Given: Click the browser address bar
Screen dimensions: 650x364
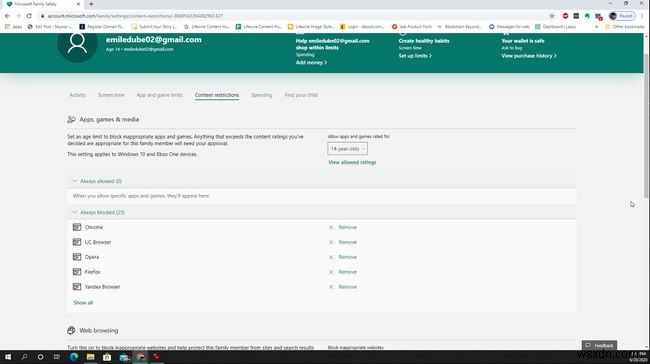Looking at the screenshot, I should tap(290, 16).
